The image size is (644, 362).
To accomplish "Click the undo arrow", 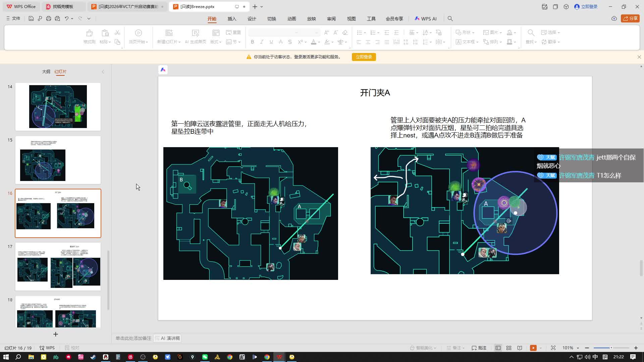I will pyautogui.click(x=66, y=19).
